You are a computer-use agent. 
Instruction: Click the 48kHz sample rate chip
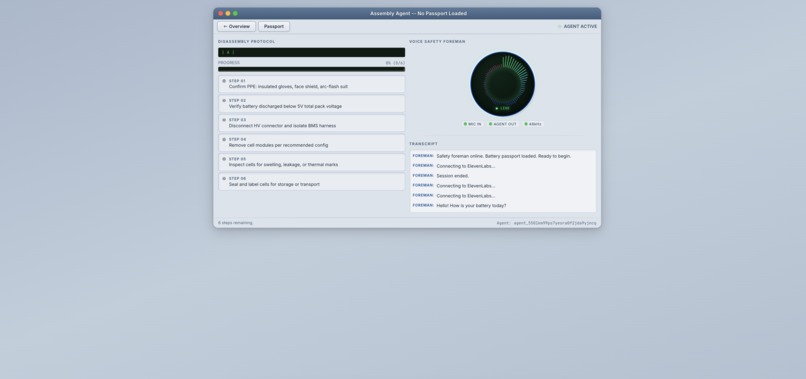coord(533,124)
